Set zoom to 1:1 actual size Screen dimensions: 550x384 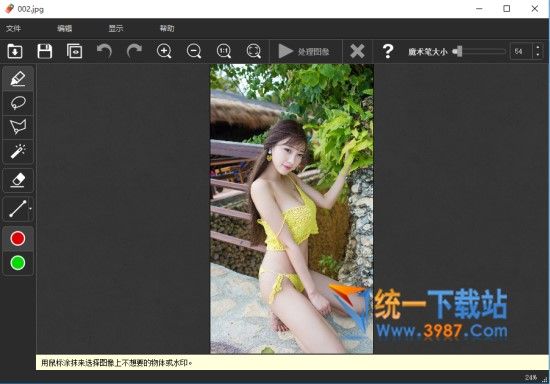(x=224, y=51)
